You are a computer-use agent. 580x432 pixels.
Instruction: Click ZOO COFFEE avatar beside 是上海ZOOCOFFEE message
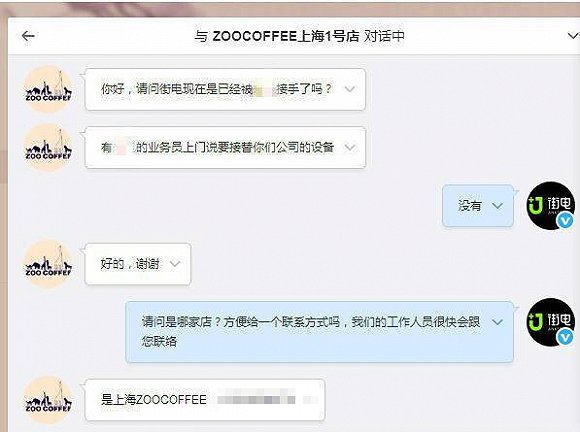48,400
